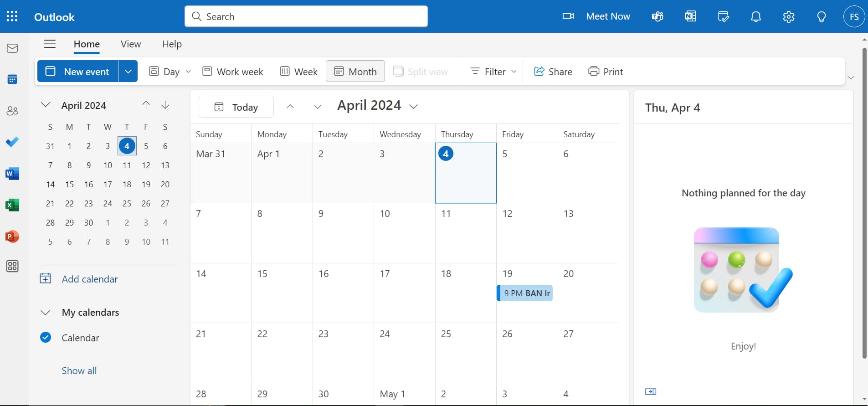Open Tips lightbulb icon

822,16
